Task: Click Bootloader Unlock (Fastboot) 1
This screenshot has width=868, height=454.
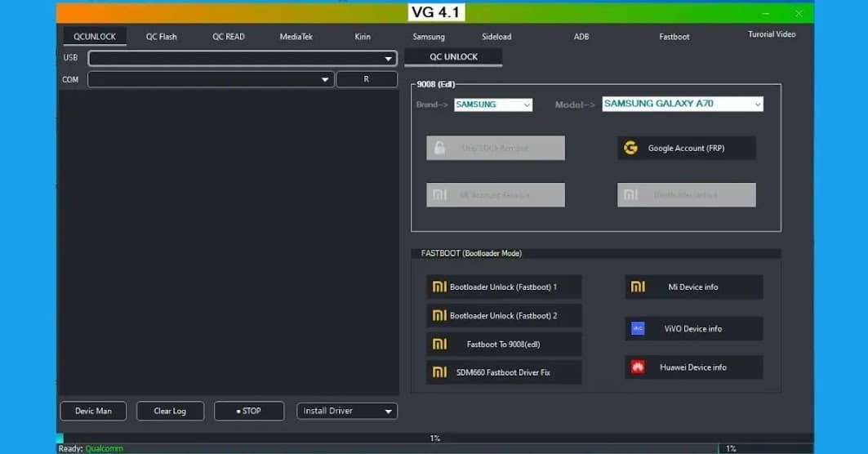Action: (x=504, y=287)
